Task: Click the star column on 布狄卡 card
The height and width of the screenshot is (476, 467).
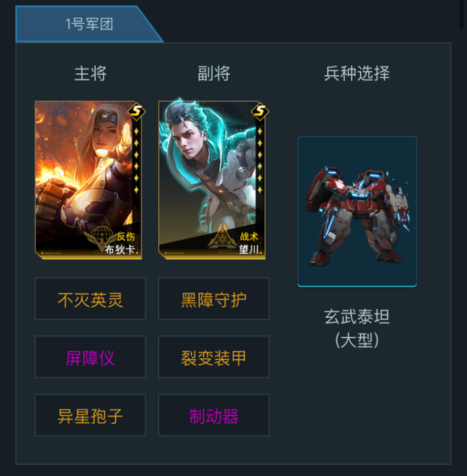Action: (x=136, y=161)
